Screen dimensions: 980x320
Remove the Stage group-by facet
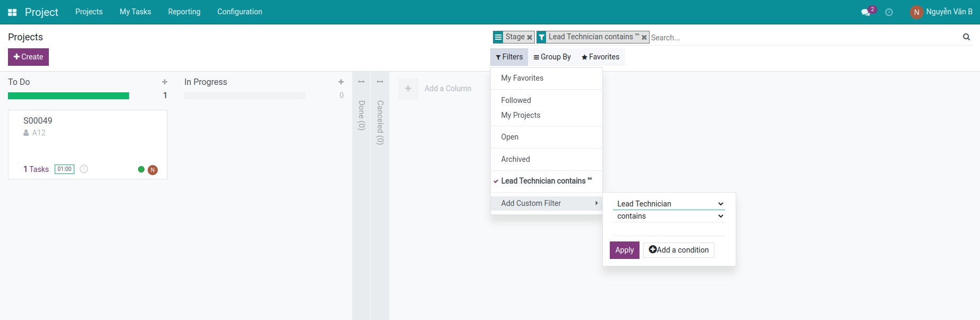coord(530,37)
